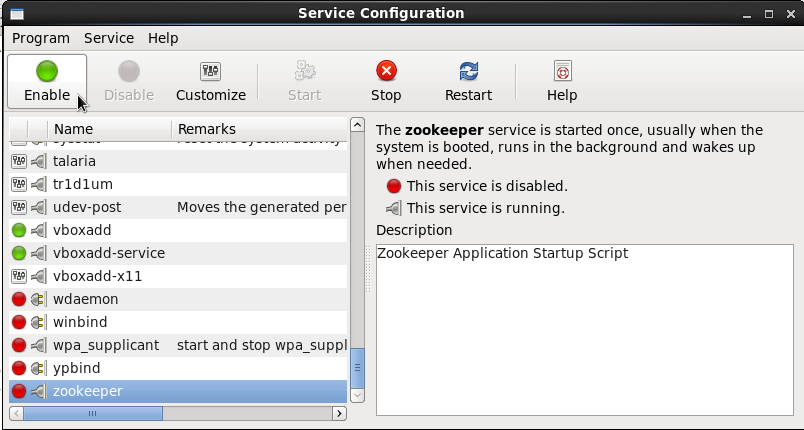Open the Customize runlevels icon
The image size is (804, 430).
coord(210,71)
